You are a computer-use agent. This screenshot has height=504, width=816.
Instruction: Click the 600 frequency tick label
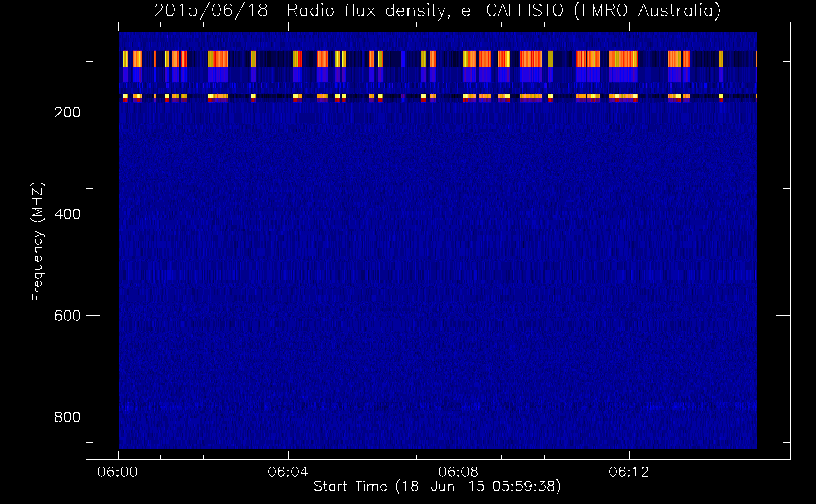click(68, 316)
